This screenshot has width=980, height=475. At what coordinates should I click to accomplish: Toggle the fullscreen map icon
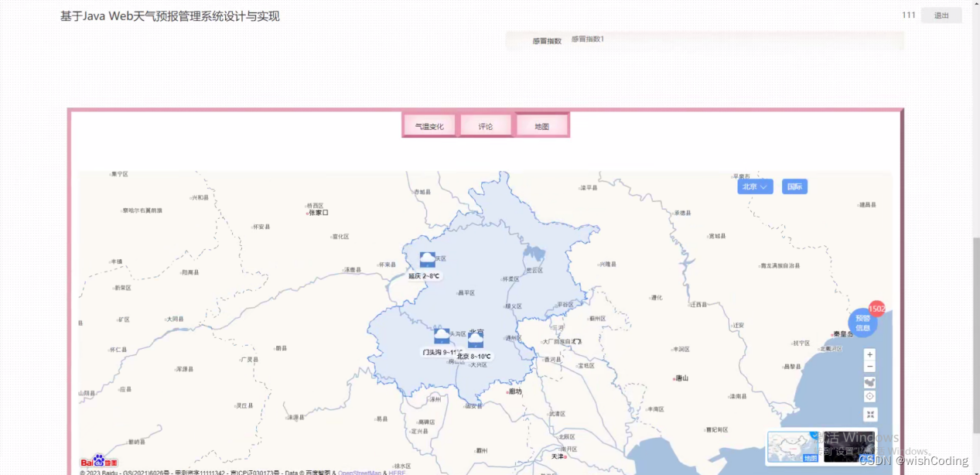[x=870, y=415]
